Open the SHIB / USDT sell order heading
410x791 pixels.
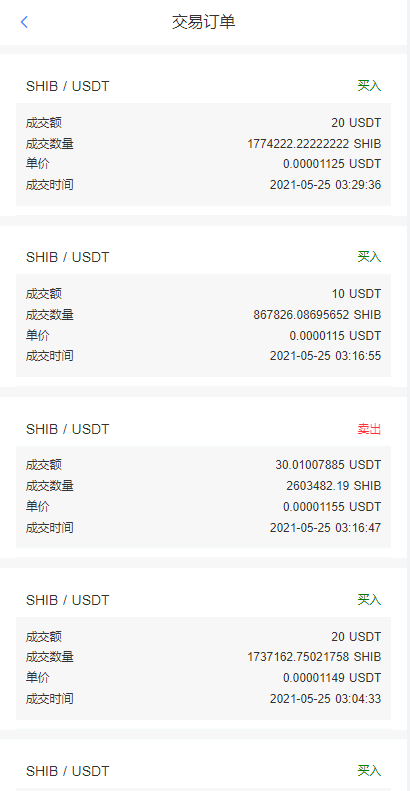click(x=68, y=429)
